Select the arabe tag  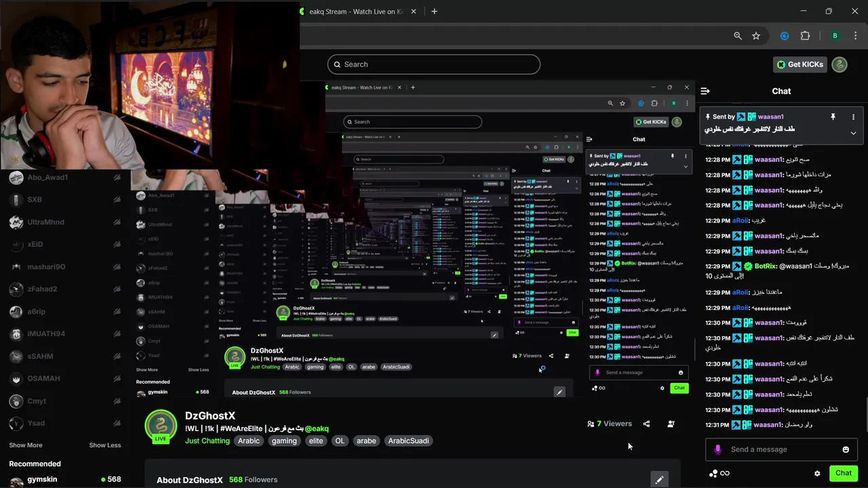click(x=366, y=441)
